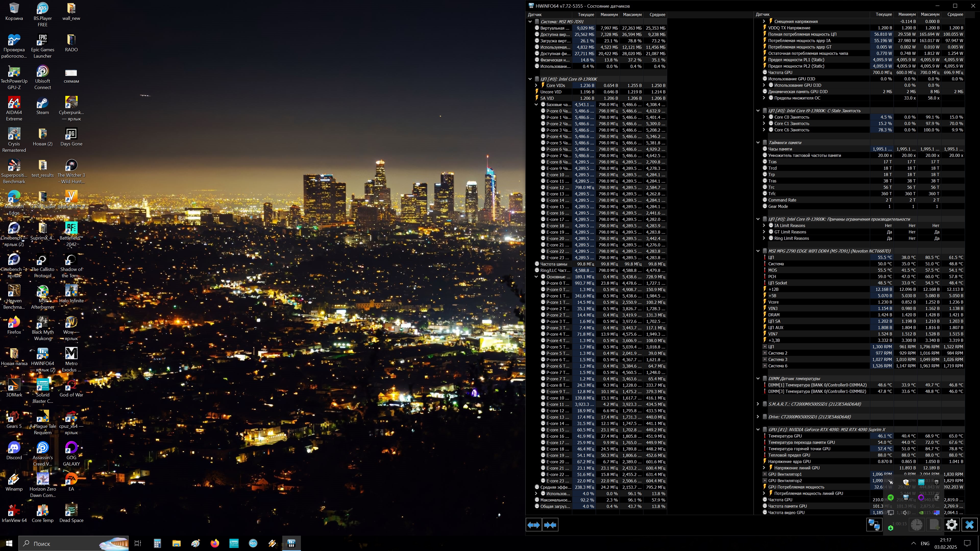Expand the Core VIDs sensor row
The height and width of the screenshot is (551, 980).
[x=536, y=85]
